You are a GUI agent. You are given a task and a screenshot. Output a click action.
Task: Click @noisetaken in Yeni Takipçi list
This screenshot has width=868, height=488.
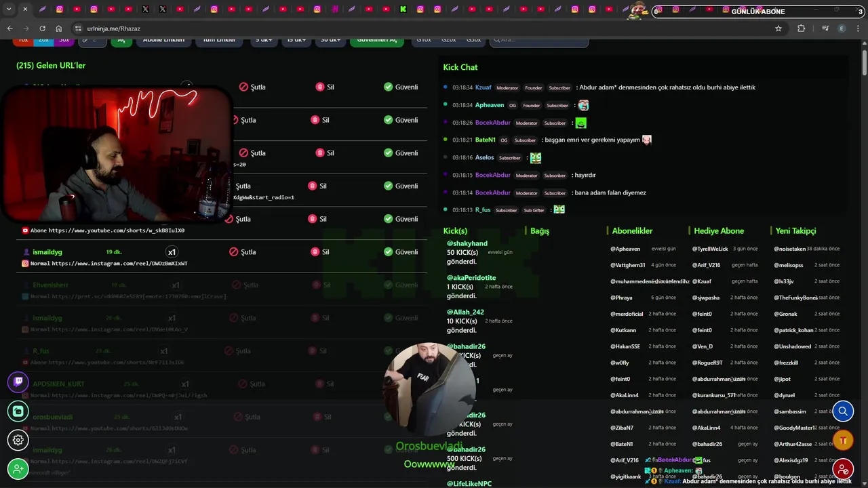[x=790, y=249]
